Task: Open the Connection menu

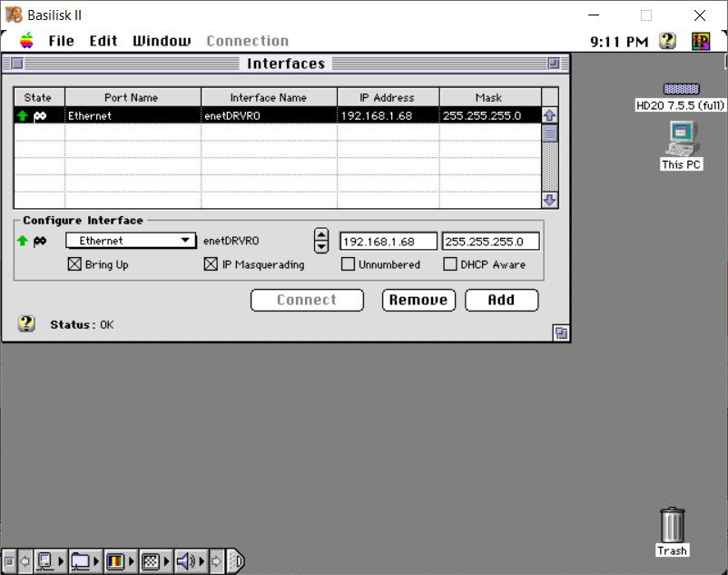Action: (248, 41)
